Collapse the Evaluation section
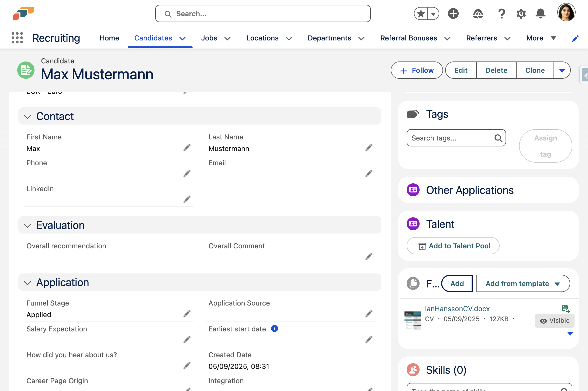 click(x=27, y=225)
